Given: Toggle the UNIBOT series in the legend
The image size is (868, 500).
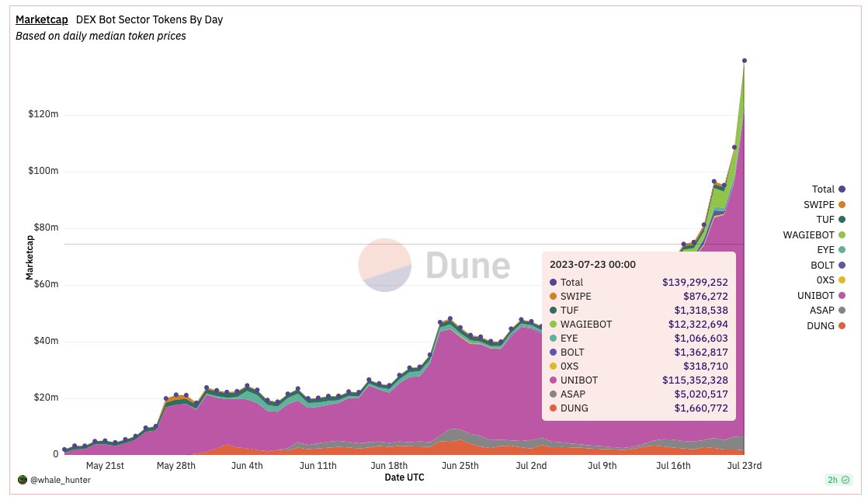Looking at the screenshot, I should 821,296.
